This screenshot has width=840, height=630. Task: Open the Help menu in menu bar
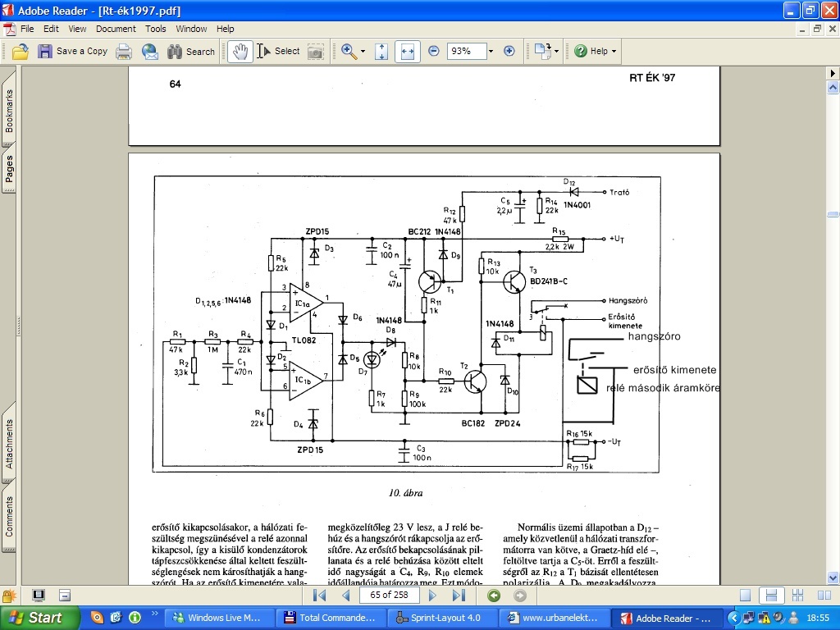click(x=225, y=29)
